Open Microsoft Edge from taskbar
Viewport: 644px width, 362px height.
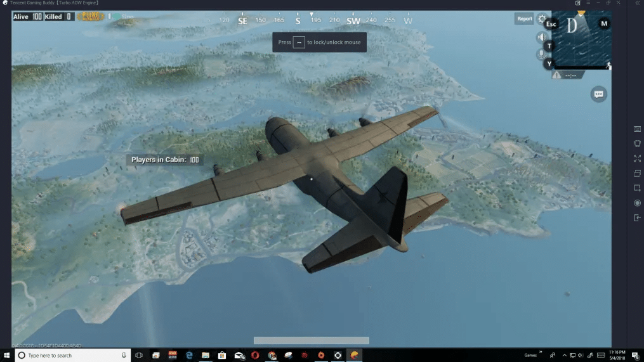tap(189, 355)
